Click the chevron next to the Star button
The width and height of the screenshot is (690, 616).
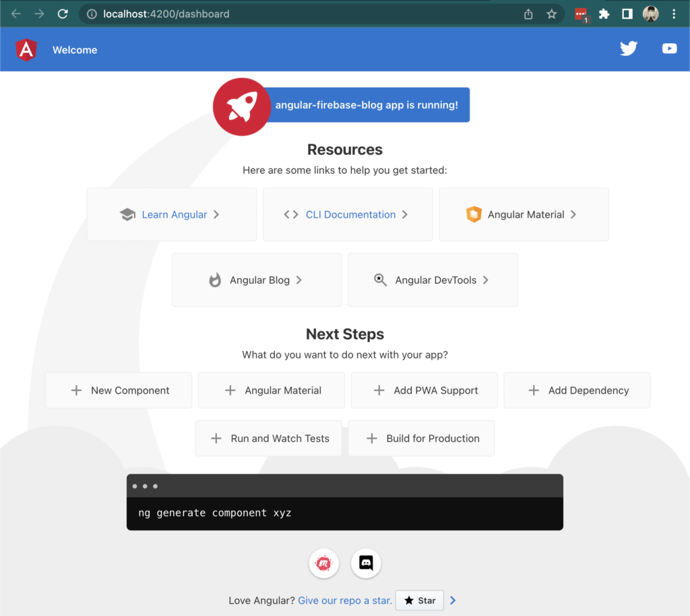point(452,600)
